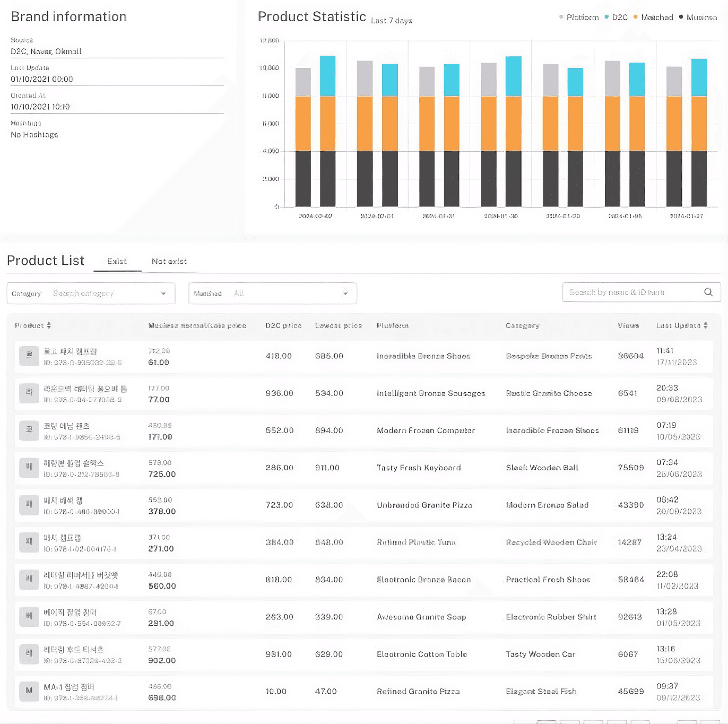Switch to the Not exist tab
This screenshot has height=724, width=728.
[x=169, y=261]
